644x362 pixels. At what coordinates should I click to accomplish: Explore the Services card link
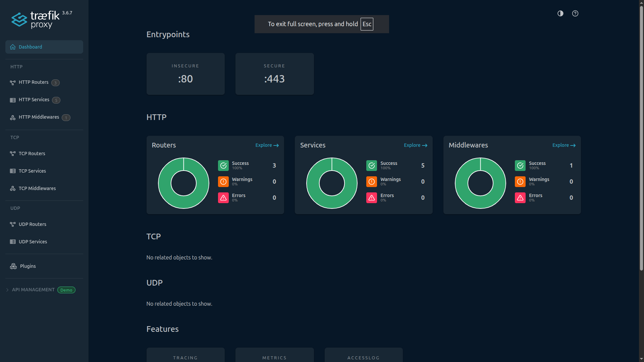[x=415, y=145]
